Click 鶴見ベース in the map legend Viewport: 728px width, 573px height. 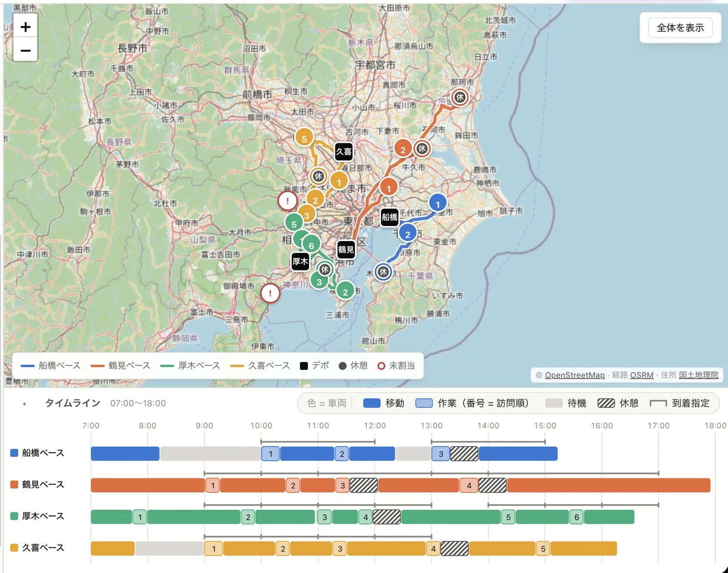(x=121, y=366)
